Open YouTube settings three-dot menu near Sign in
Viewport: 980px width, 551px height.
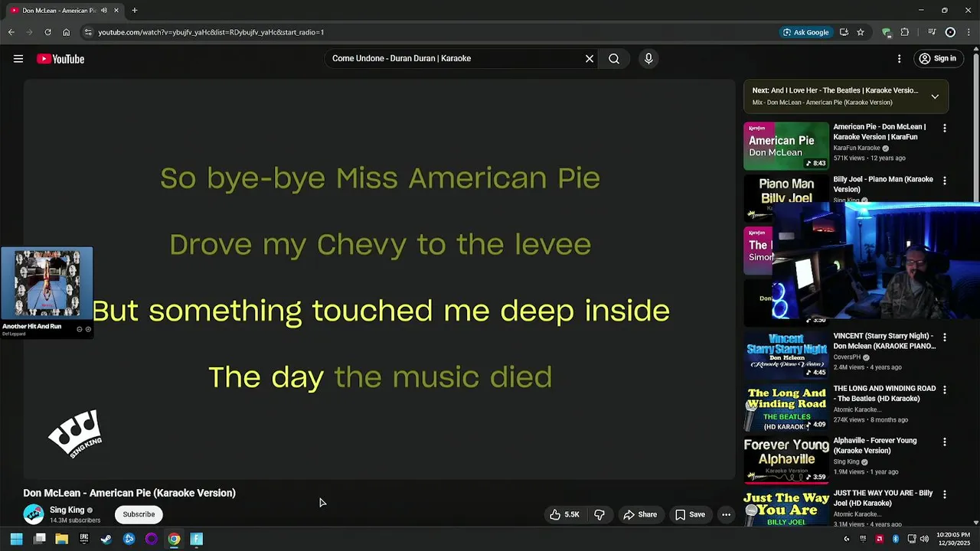tap(900, 59)
